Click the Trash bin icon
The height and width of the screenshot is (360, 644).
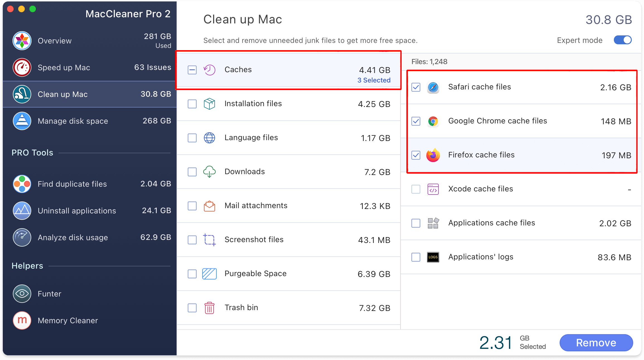tap(209, 308)
